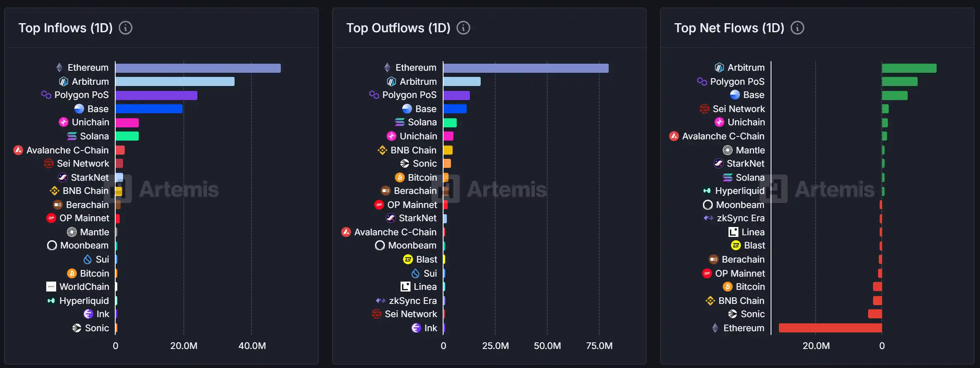Image resolution: width=980 pixels, height=368 pixels.
Task: Click the Arbitrum inflow bar
Action: coord(175,81)
